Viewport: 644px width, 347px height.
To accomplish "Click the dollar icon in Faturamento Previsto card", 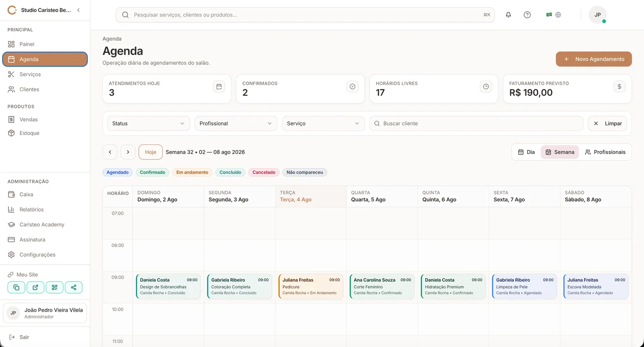I will pos(619,87).
